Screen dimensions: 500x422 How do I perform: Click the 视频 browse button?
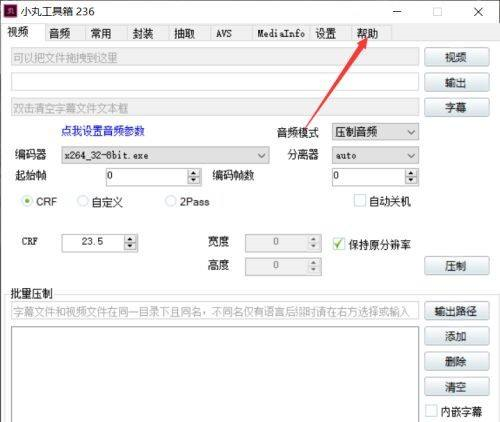(x=457, y=57)
